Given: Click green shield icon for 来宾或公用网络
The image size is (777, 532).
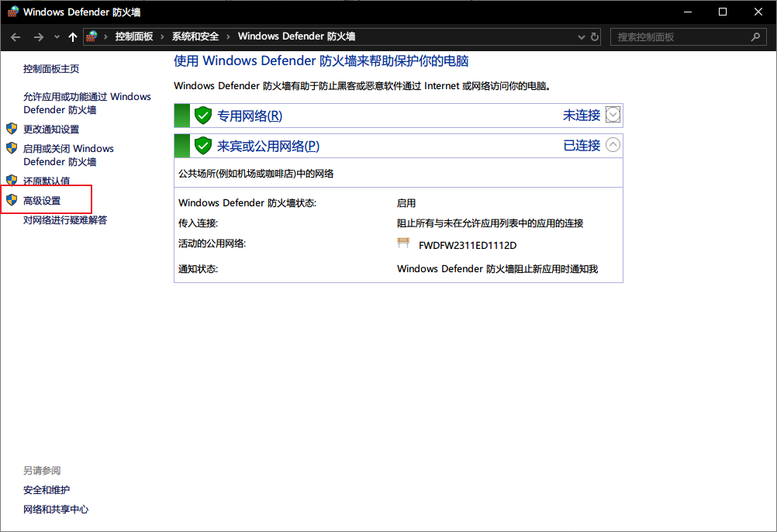Looking at the screenshot, I should coord(203,146).
